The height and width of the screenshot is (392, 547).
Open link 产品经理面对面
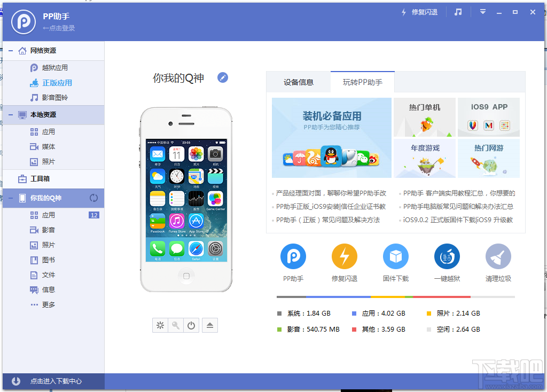tap(331, 193)
